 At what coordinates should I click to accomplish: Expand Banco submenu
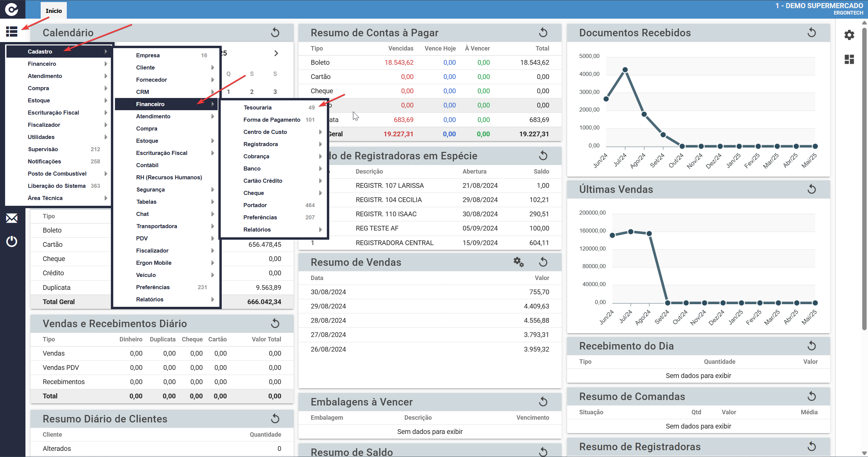pos(274,168)
